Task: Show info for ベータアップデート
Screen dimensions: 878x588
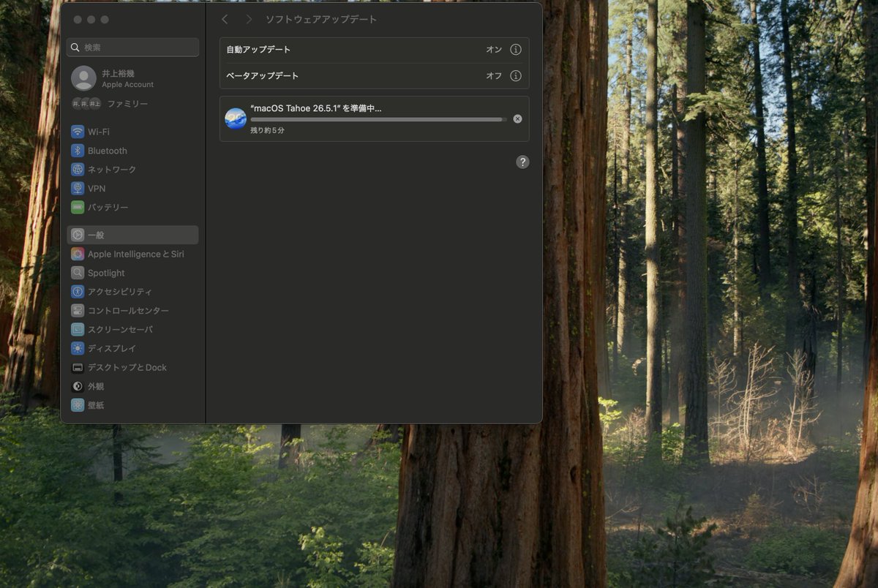Action: (x=516, y=76)
